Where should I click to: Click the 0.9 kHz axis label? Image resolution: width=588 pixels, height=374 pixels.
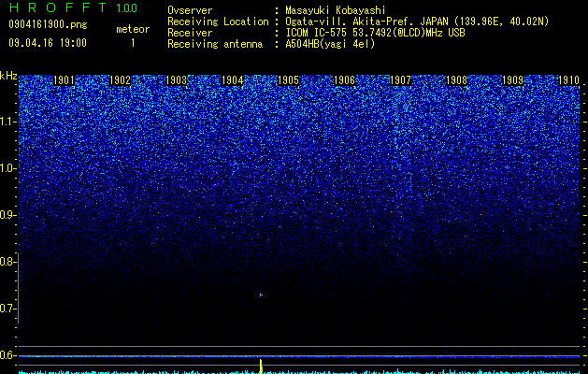[x=8, y=215]
